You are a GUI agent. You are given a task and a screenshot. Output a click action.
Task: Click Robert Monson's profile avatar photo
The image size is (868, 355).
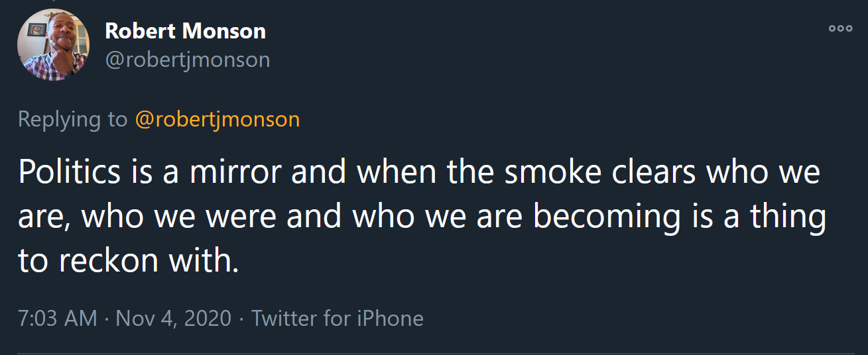53,45
